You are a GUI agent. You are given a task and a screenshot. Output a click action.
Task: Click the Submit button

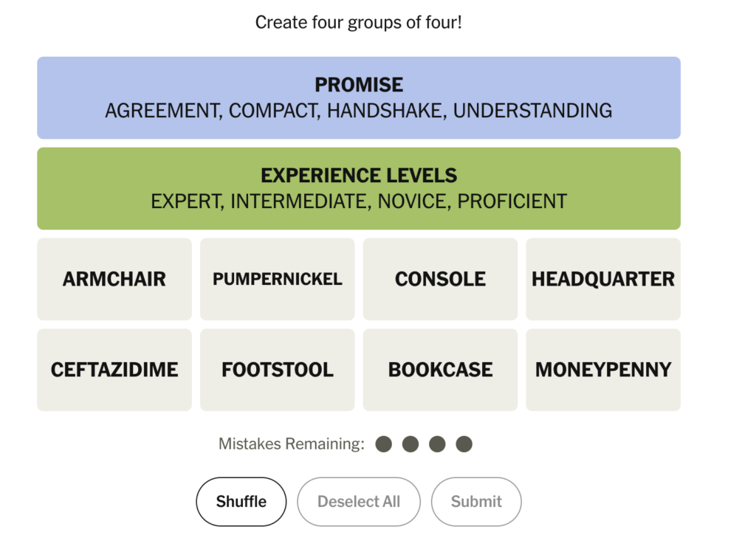tap(476, 502)
